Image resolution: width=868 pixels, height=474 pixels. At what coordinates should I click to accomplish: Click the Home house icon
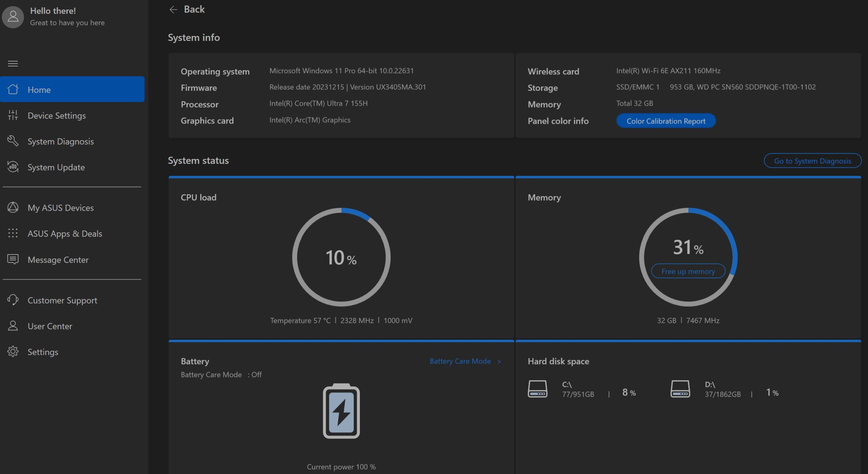pyautogui.click(x=13, y=89)
